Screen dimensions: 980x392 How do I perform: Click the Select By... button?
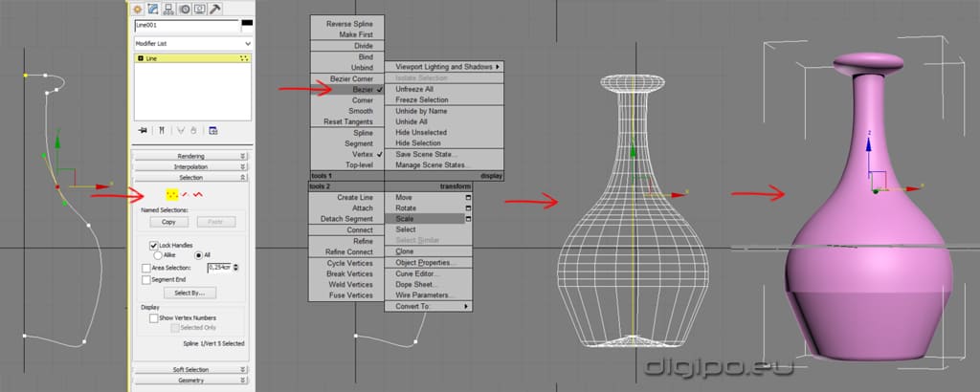pyautogui.click(x=190, y=293)
